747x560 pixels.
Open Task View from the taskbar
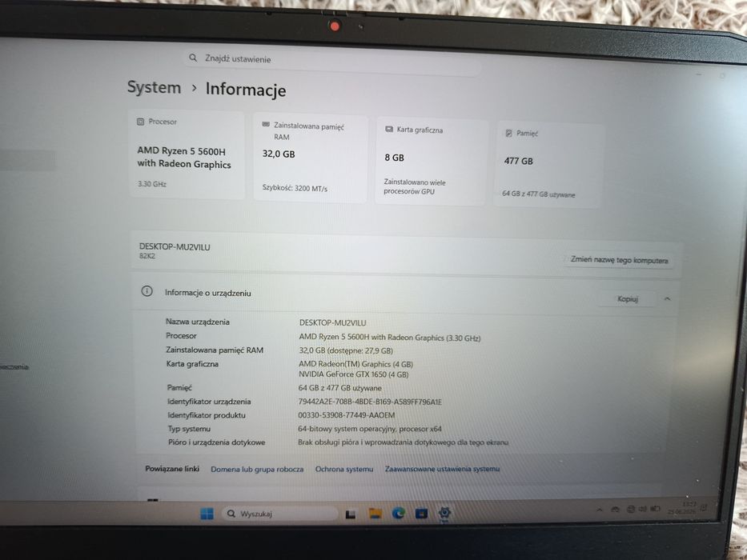click(x=351, y=514)
